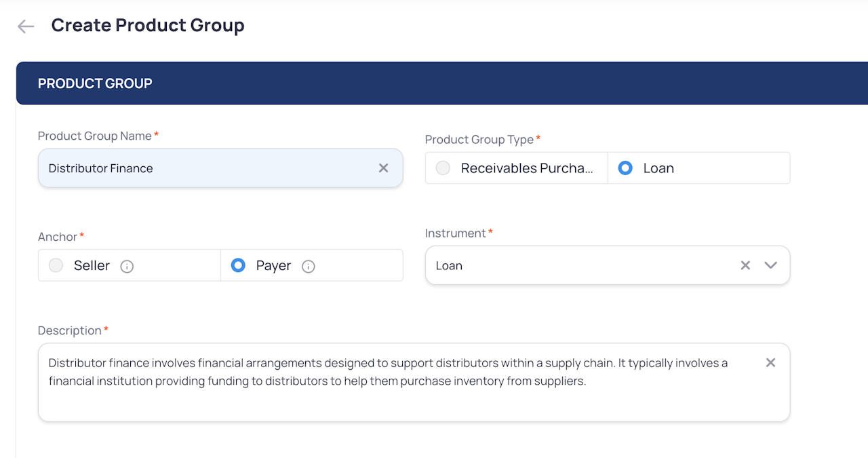Image resolution: width=868 pixels, height=458 pixels.
Task: Clear the Description text
Action: [770, 363]
